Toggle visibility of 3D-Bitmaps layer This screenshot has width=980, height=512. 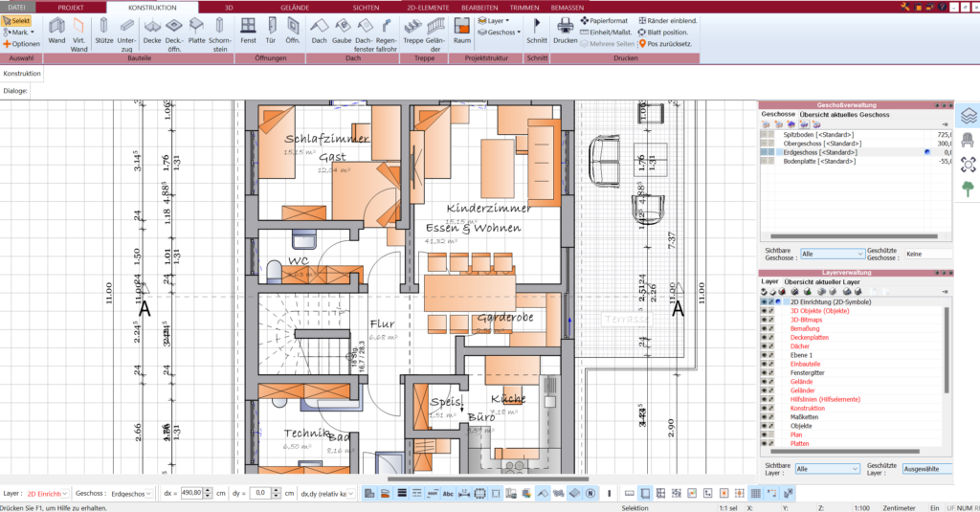click(x=765, y=320)
